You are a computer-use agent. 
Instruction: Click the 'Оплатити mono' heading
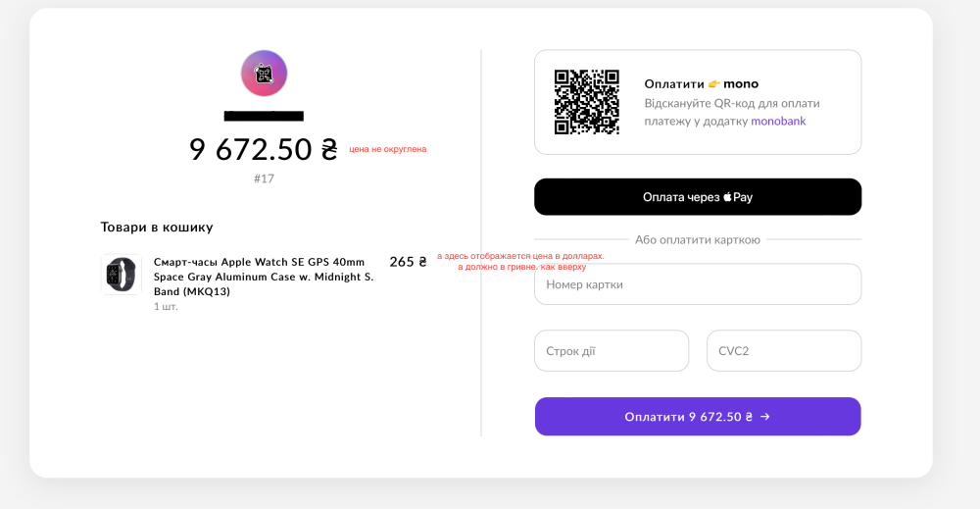click(701, 84)
